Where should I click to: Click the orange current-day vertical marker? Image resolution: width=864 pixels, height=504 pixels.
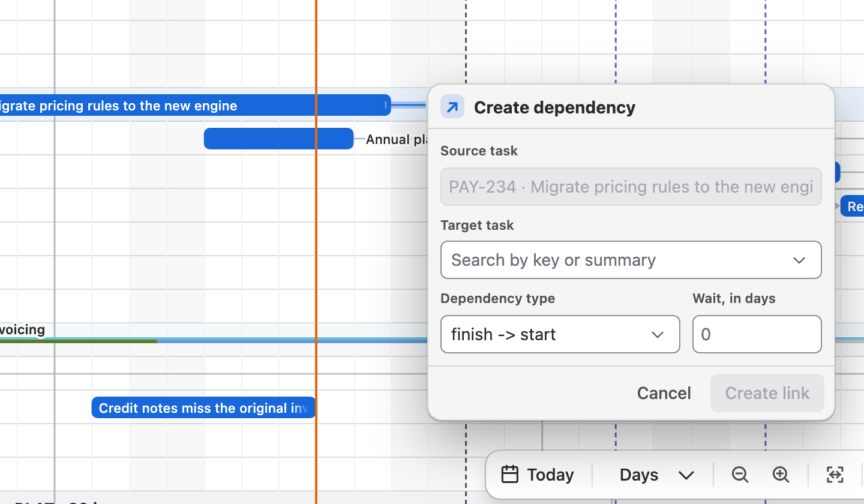coord(316,252)
